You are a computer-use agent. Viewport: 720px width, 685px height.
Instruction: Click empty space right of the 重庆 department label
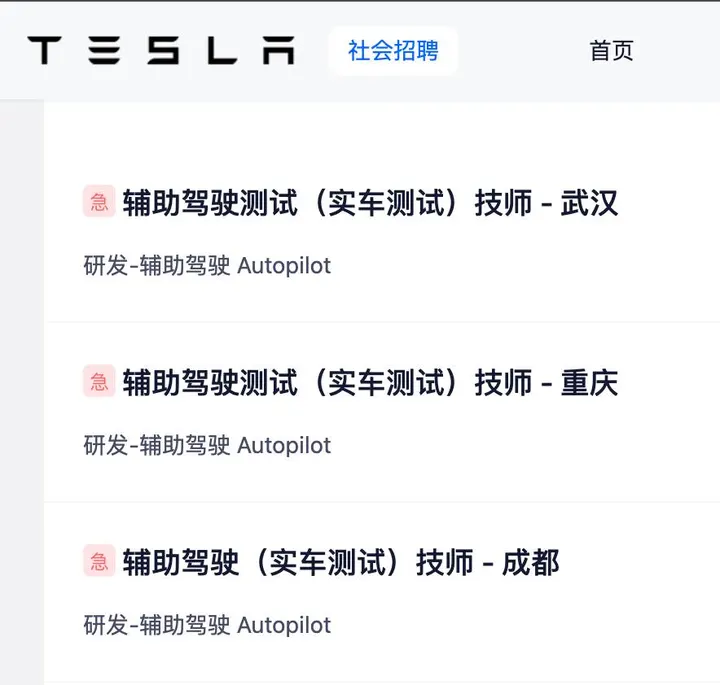coord(523,445)
